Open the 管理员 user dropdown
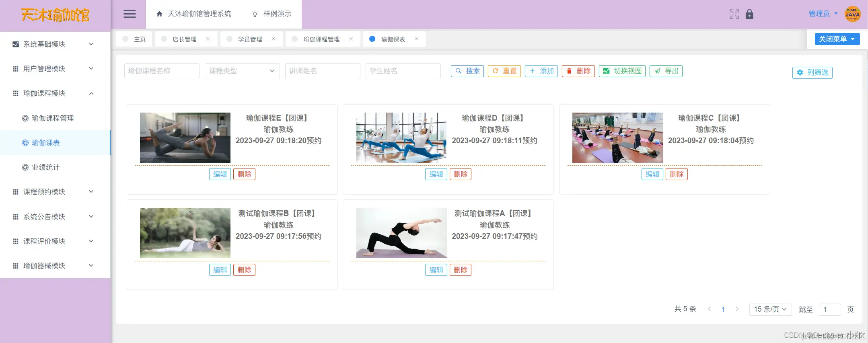The height and width of the screenshot is (343, 868). (823, 14)
